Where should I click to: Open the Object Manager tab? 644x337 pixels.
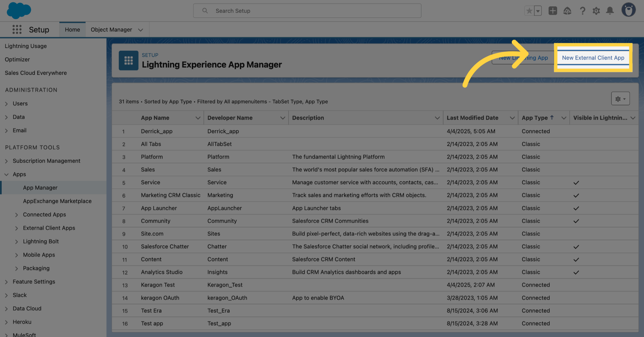(x=111, y=30)
